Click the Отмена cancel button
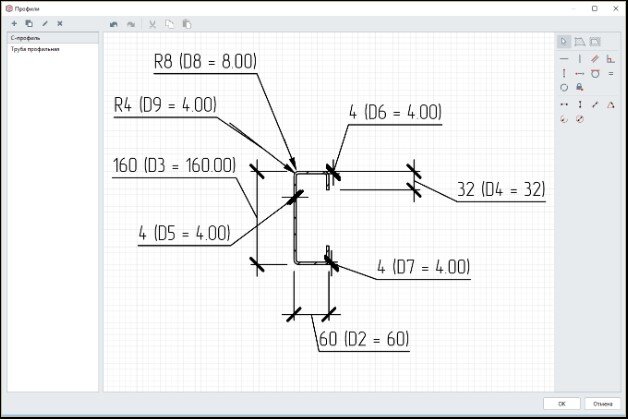 [602, 404]
